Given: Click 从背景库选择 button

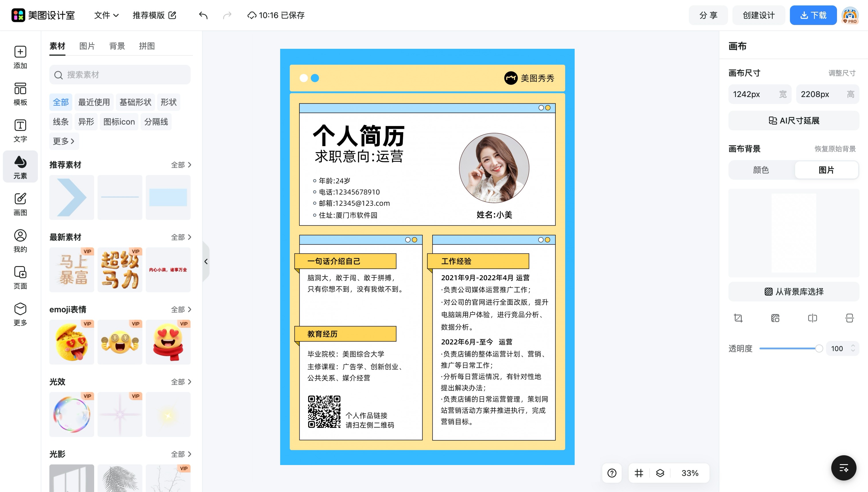Looking at the screenshot, I should point(793,292).
